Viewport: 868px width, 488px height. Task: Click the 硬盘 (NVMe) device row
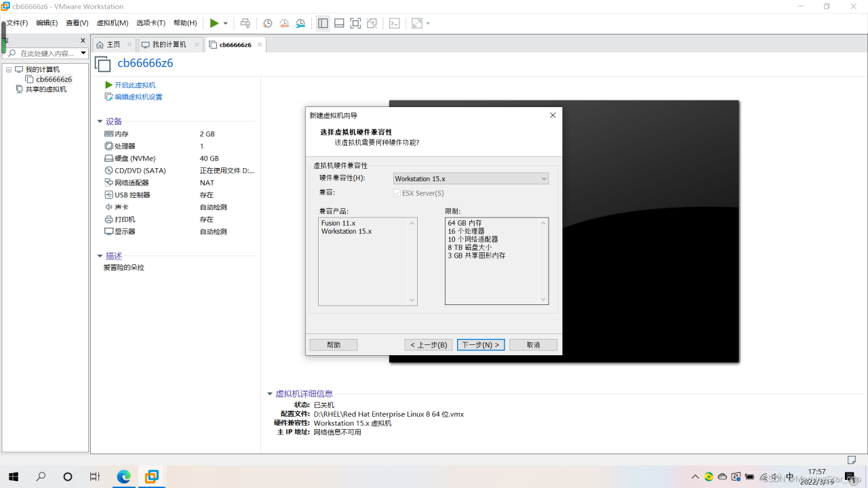pos(180,159)
